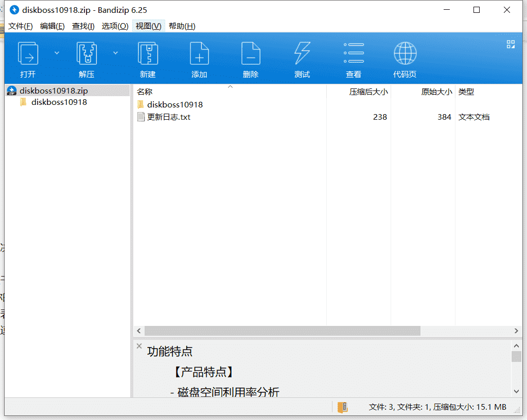The image size is (527, 420).
Task: Click the 【产品特点】 text in preview
Action: click(204, 372)
